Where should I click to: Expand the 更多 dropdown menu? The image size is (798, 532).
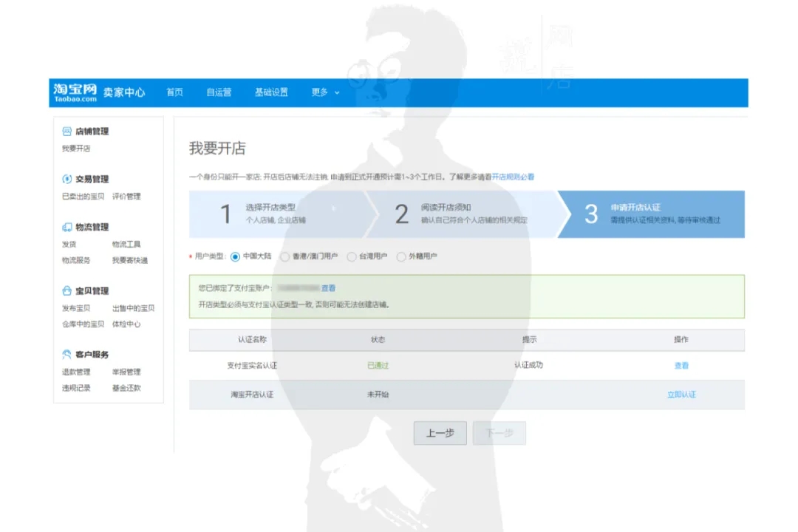pos(325,92)
